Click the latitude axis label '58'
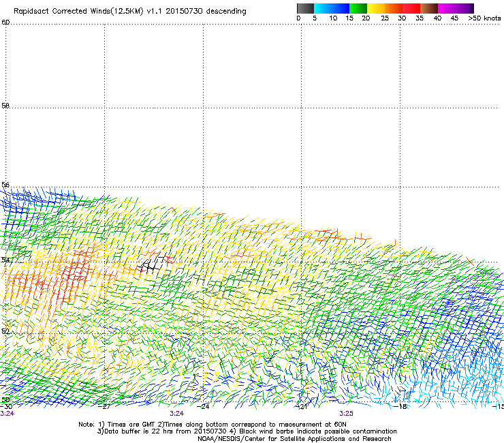The height and width of the screenshot is (443, 504). click(5, 106)
